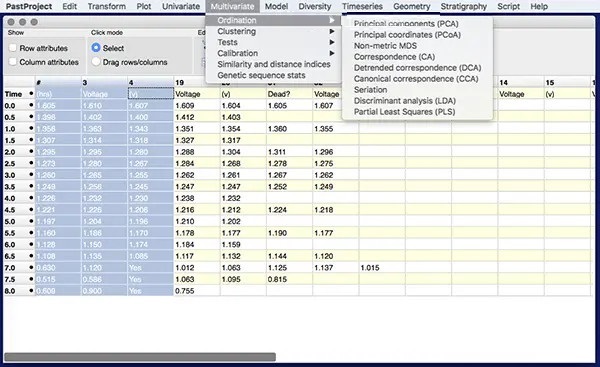Expand the Clustering submenu

pos(273,31)
